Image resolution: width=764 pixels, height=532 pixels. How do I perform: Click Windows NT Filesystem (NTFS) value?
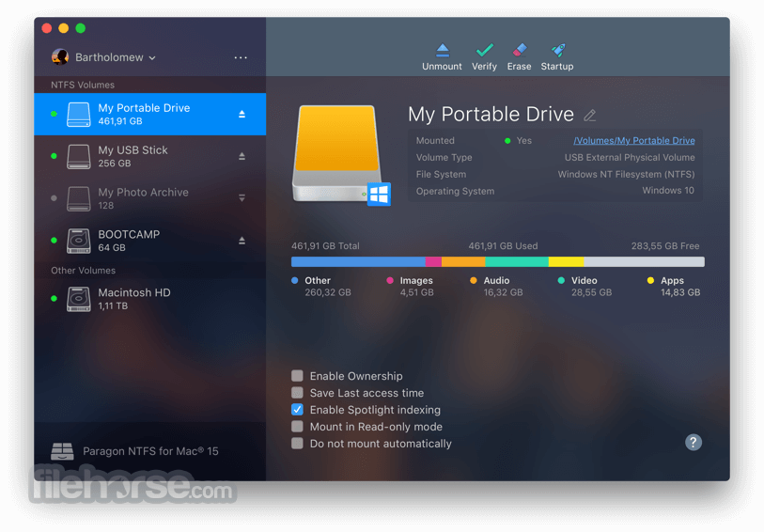tap(626, 175)
